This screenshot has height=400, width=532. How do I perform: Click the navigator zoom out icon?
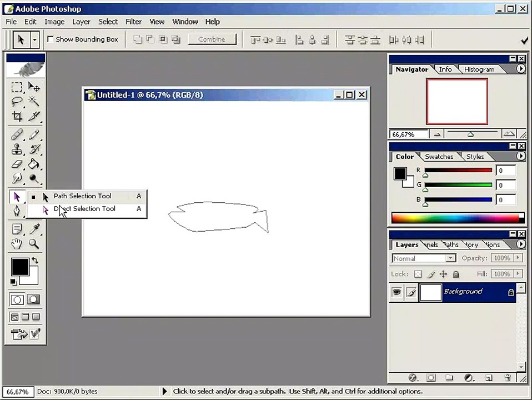coord(437,134)
